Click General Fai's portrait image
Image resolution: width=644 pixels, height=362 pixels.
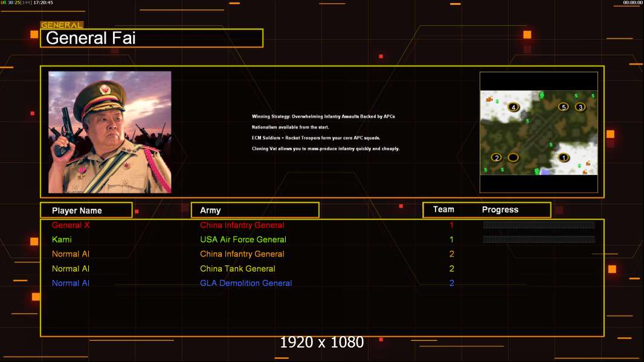[110, 132]
